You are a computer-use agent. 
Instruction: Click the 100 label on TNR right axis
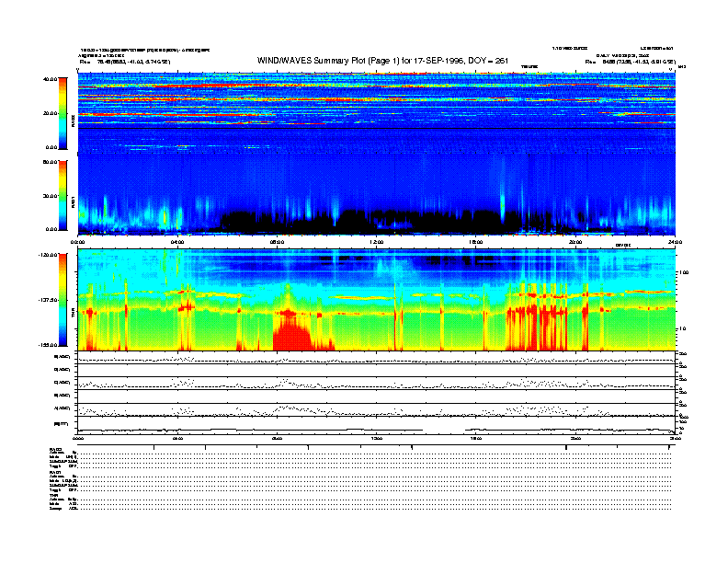tap(684, 272)
